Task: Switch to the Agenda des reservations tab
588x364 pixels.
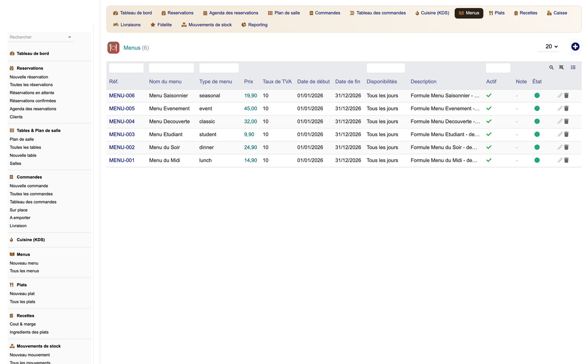Action: pos(230,13)
